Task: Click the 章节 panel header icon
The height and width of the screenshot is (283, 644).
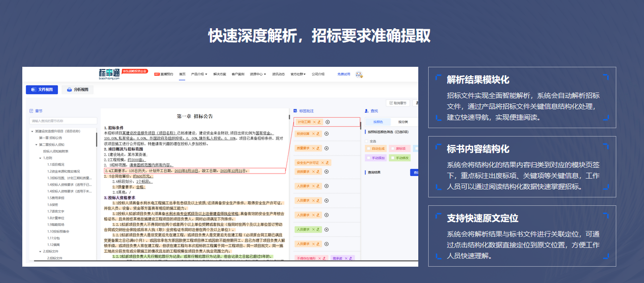Action: 31,111
